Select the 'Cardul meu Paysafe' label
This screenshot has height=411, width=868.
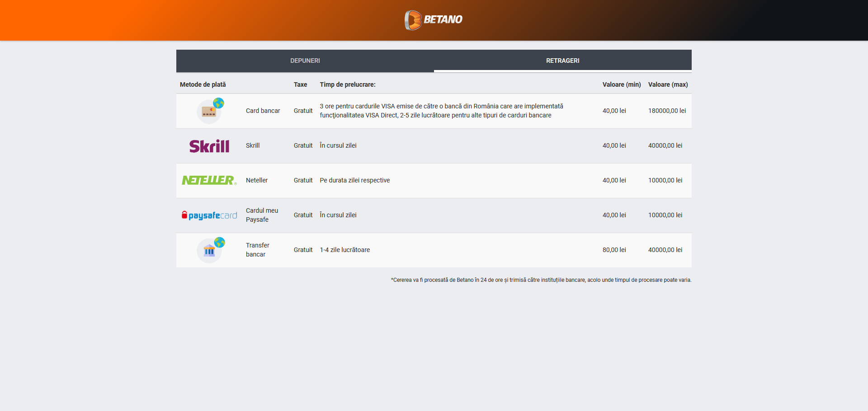(x=262, y=215)
